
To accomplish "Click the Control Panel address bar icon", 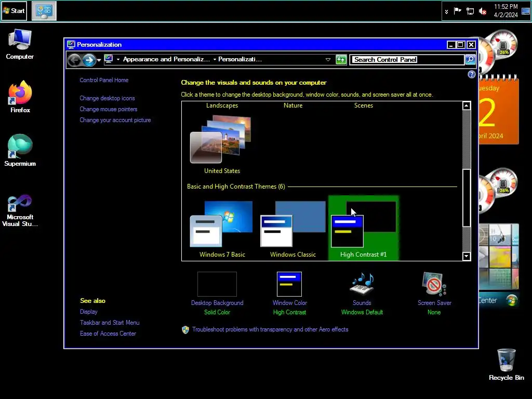I will [109, 59].
